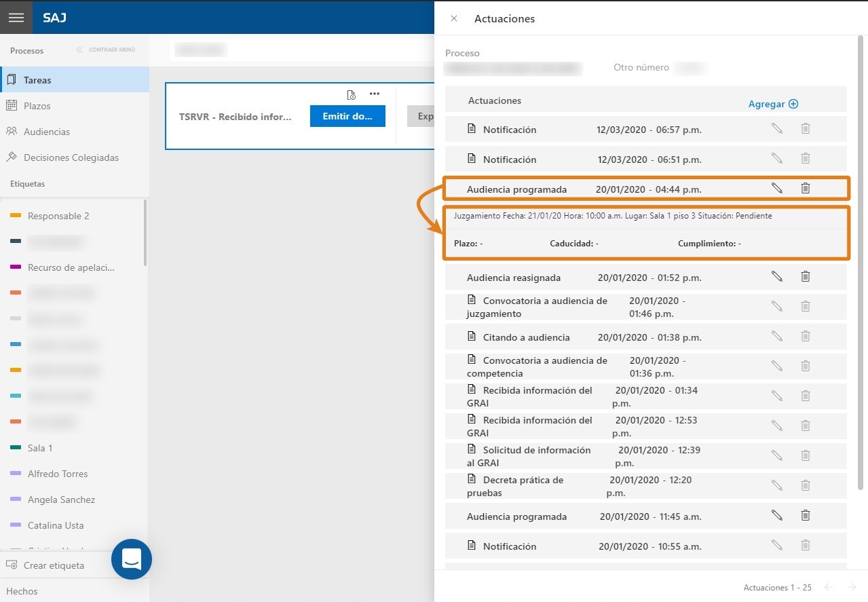Open document icon of Decreta prática de pruebas
Viewport: 868px width, 602px height.
coord(472,478)
